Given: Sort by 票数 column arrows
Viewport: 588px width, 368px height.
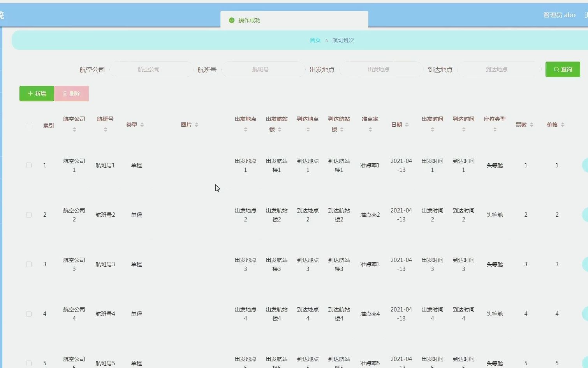Looking at the screenshot, I should point(532,125).
